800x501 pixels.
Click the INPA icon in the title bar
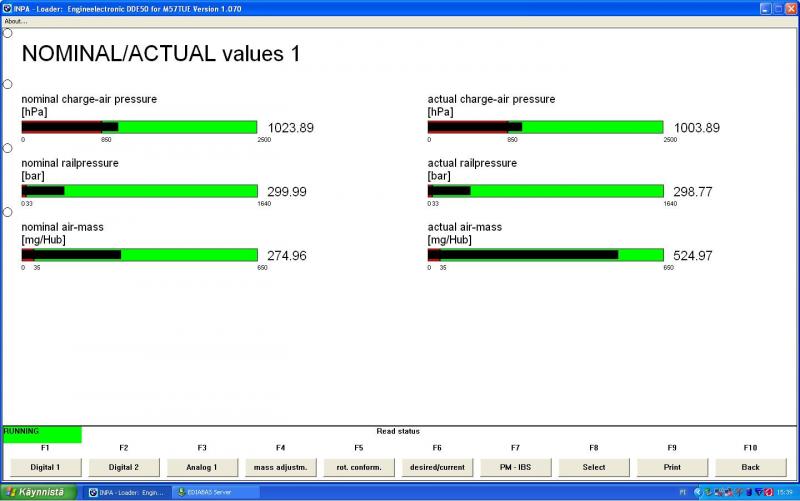tap(7, 8)
